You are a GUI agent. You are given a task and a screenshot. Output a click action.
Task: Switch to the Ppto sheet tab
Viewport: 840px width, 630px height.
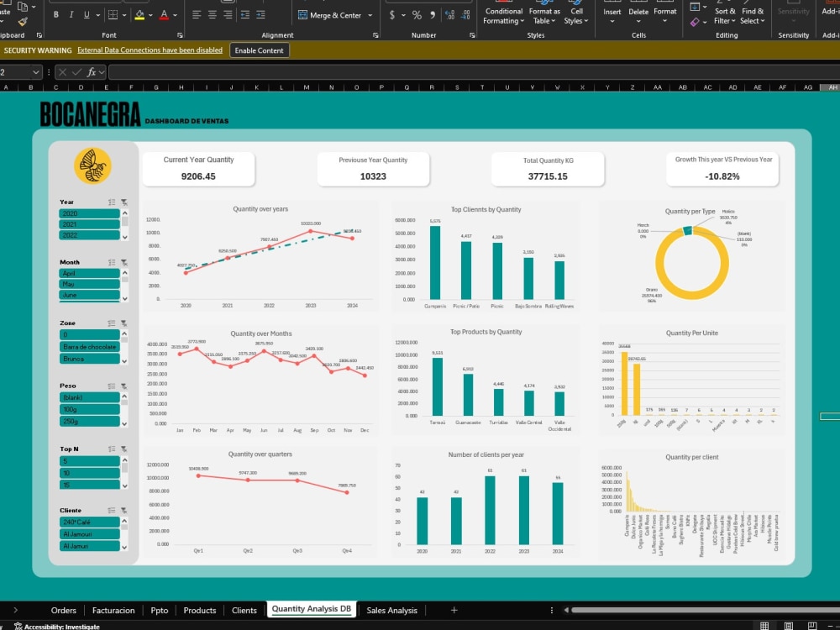coord(159,610)
